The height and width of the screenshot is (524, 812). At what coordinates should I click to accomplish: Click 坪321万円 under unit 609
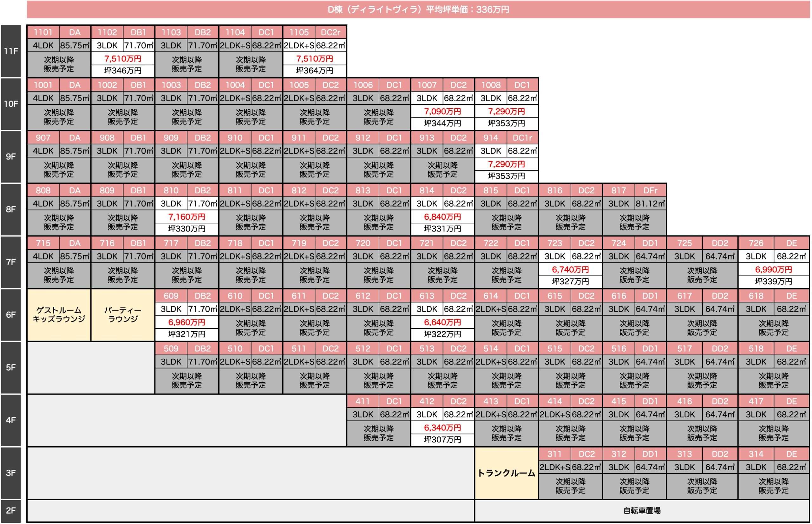(187, 335)
